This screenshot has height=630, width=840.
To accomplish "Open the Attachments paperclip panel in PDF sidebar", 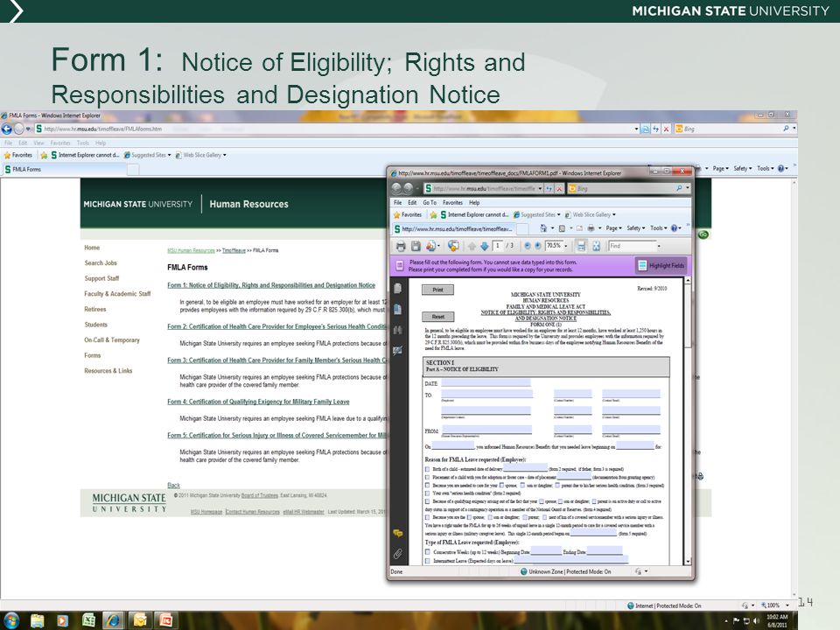I will pos(397,554).
